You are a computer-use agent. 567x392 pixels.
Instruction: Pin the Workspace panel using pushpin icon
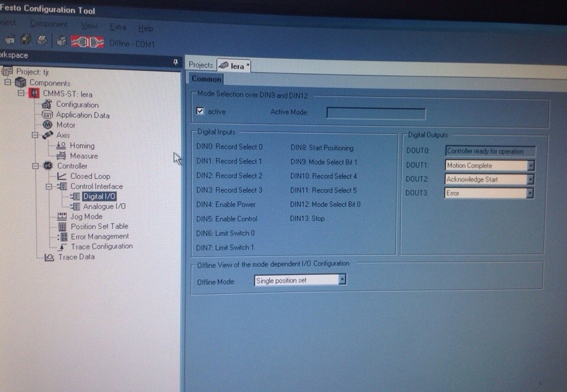(175, 63)
